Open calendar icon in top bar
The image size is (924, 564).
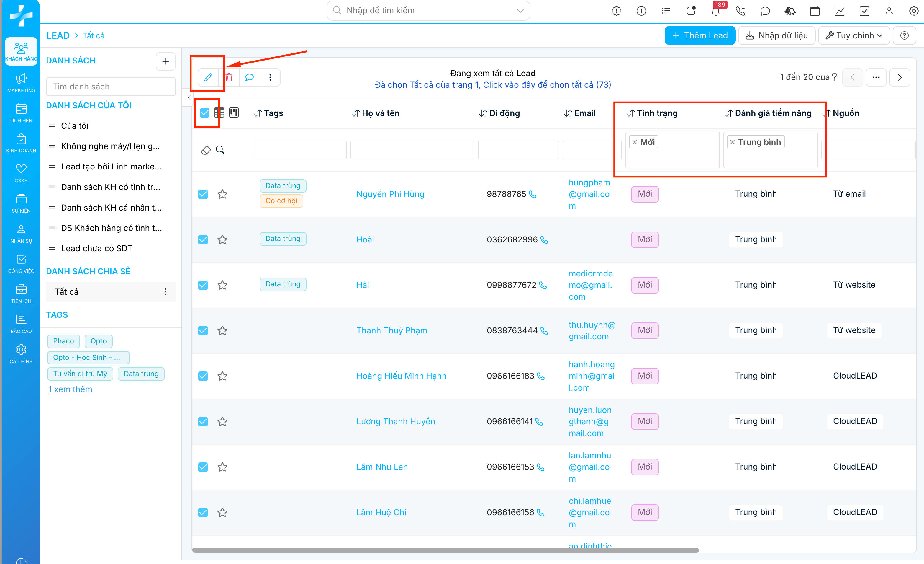(x=815, y=11)
